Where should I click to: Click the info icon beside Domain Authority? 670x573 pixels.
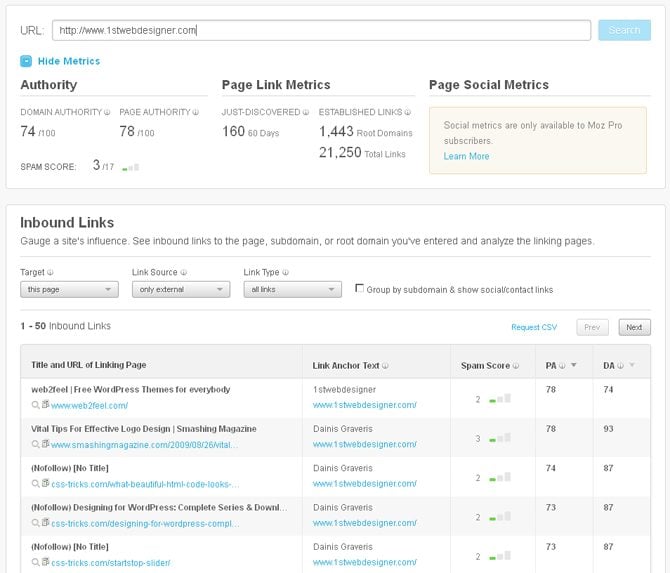pos(109,112)
